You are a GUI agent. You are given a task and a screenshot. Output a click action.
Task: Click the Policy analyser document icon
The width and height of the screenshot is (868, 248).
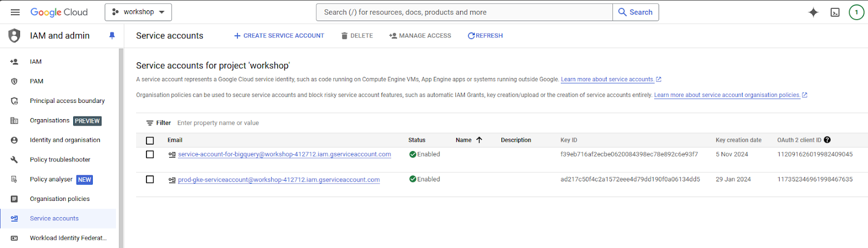(x=14, y=179)
